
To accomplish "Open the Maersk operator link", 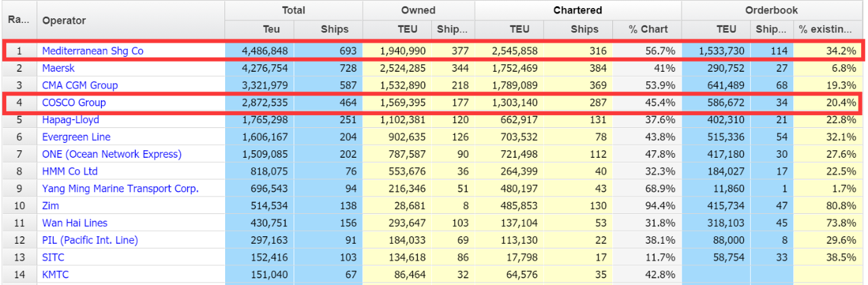I will click(58, 68).
